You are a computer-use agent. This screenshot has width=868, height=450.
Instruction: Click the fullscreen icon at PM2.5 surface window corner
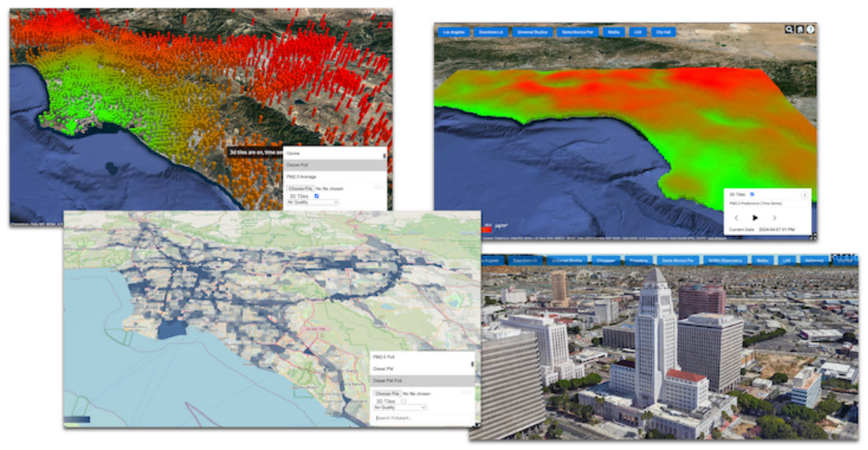tap(814, 236)
